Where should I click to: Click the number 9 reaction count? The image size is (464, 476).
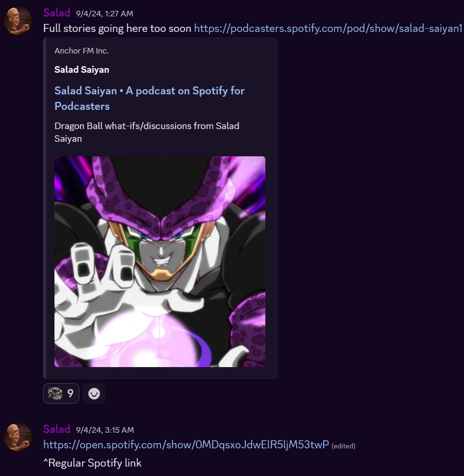click(70, 393)
